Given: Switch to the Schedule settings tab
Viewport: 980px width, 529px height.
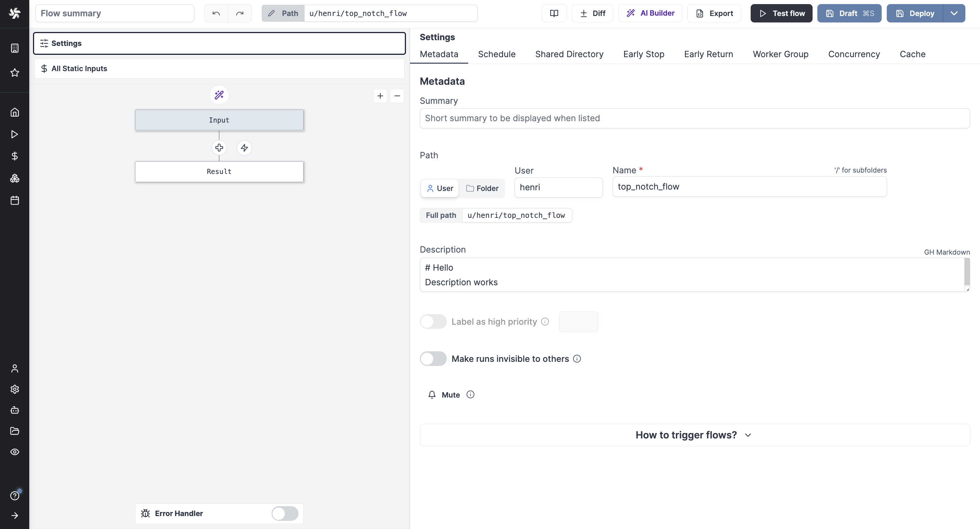Looking at the screenshot, I should 496,54.
